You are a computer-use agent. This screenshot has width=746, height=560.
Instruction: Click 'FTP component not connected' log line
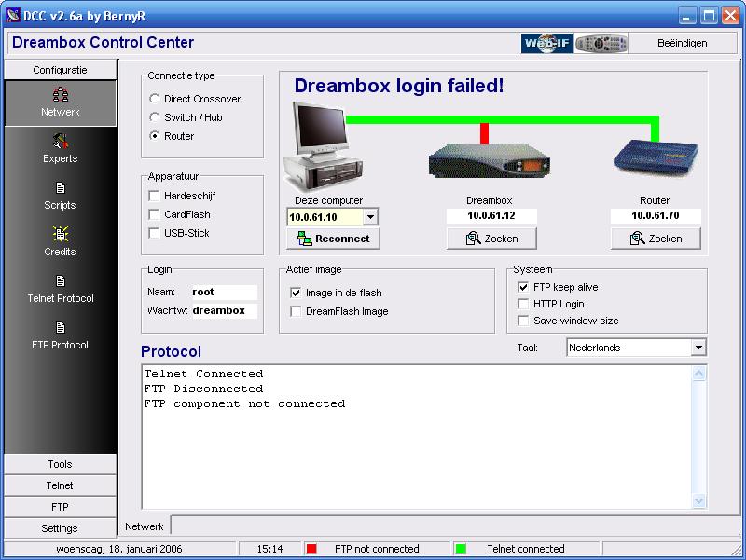click(x=244, y=404)
